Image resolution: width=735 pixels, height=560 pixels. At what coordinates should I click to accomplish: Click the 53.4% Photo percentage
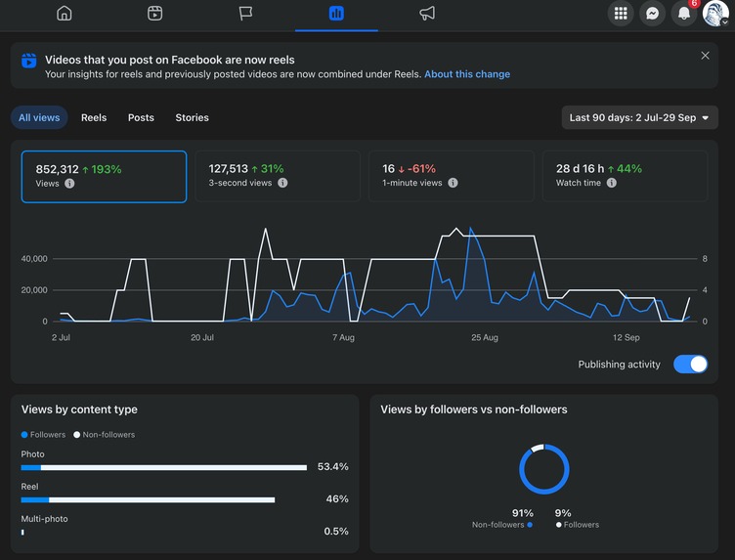click(x=333, y=467)
